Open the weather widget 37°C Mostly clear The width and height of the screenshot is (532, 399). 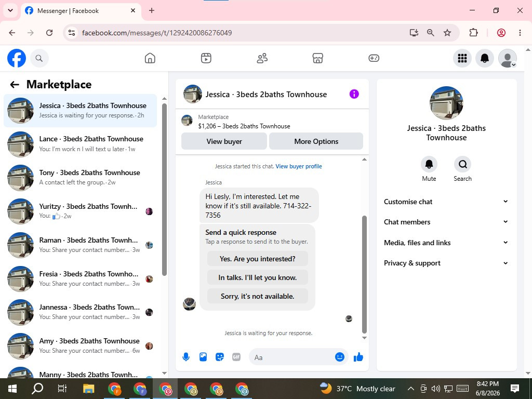point(357,389)
